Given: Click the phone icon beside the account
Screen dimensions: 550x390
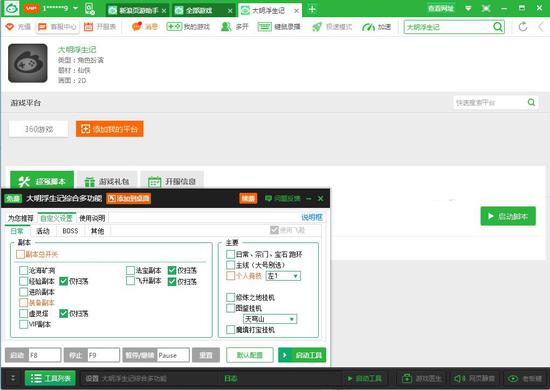Looking at the screenshot, I should [x=90, y=9].
